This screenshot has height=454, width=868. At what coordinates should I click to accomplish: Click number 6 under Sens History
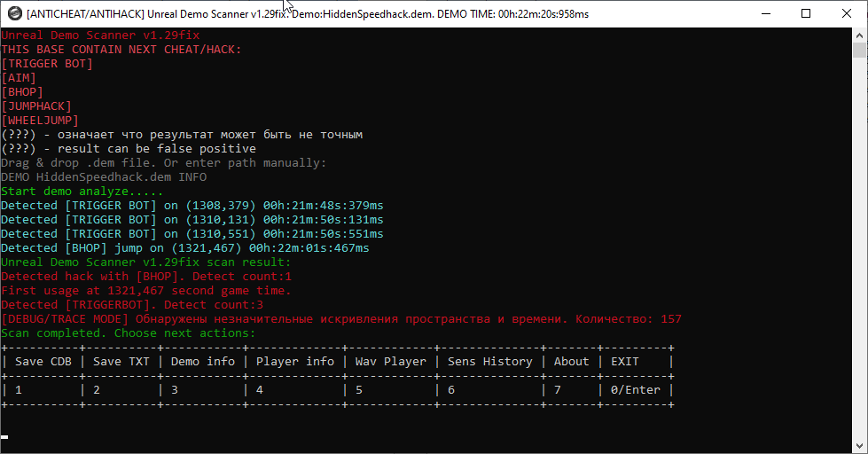(x=451, y=390)
